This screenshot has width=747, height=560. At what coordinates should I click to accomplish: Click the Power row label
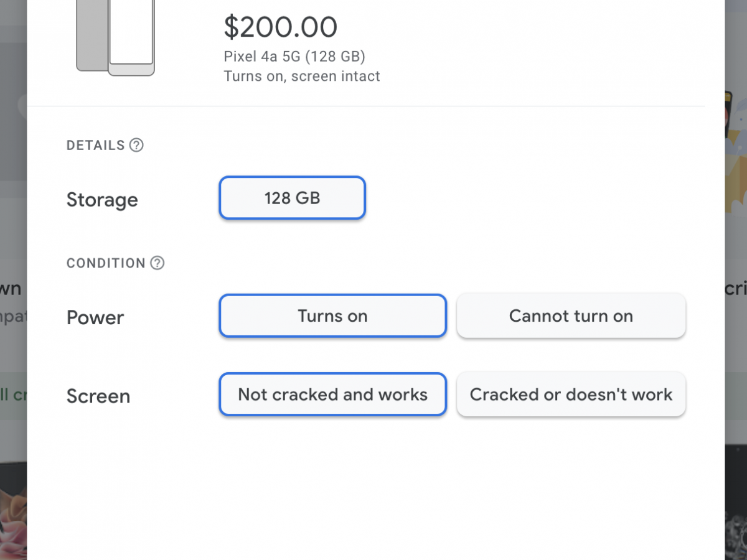(95, 317)
